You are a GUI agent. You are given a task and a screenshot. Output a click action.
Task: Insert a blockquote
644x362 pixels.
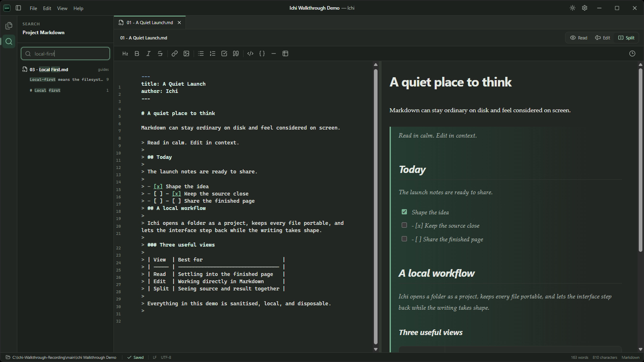[236, 53]
